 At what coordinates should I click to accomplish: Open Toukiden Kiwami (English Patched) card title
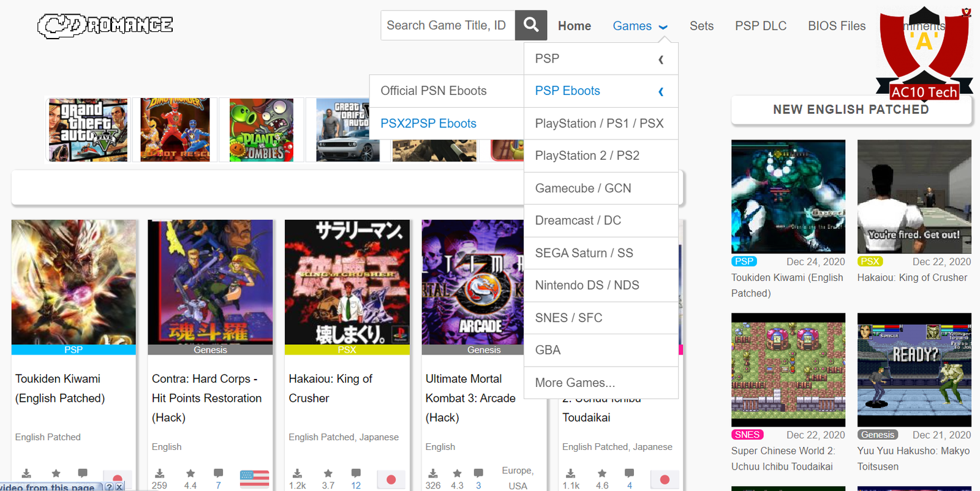(60, 388)
